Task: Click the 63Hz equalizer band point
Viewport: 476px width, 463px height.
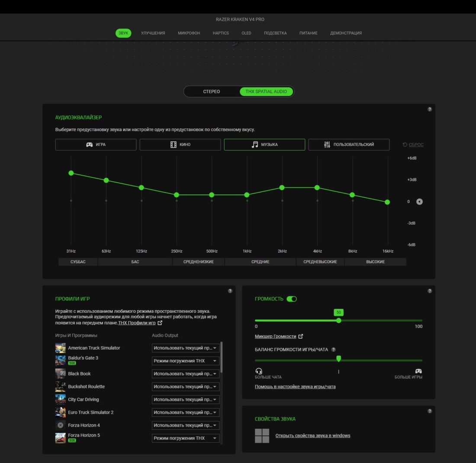Action: click(x=106, y=180)
